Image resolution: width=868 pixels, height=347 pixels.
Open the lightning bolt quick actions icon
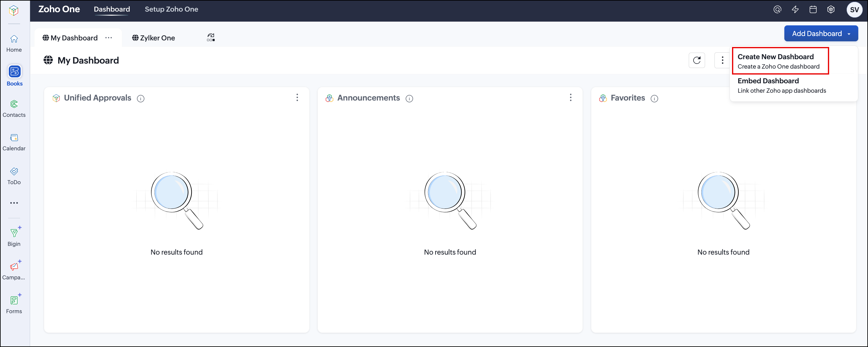[795, 9]
